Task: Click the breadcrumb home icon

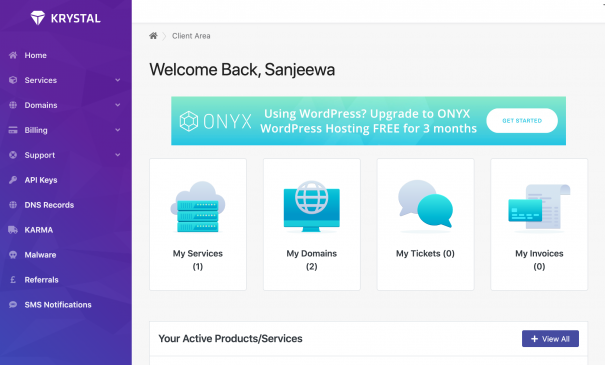Action: tap(153, 36)
